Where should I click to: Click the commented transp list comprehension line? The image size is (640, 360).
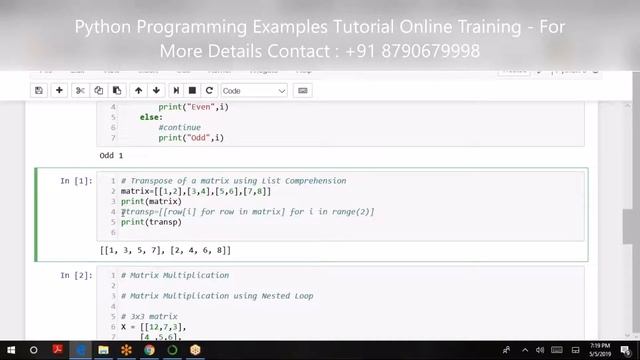[x=247, y=212]
